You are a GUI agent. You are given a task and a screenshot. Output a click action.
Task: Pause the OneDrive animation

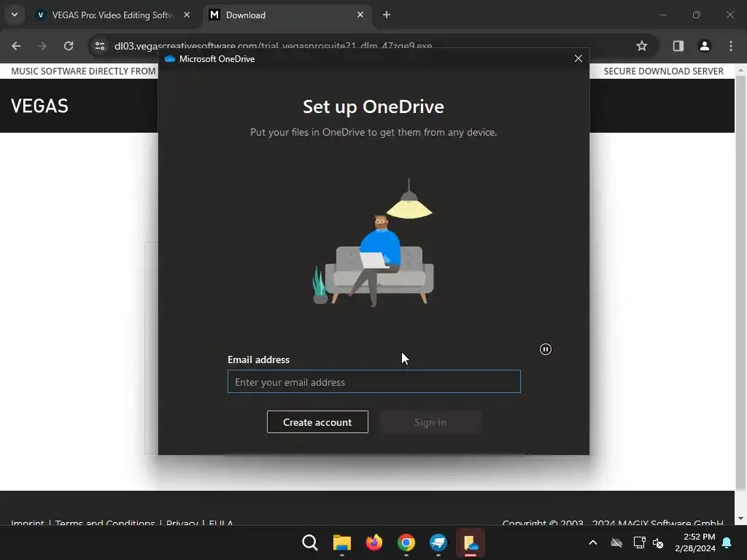click(546, 349)
